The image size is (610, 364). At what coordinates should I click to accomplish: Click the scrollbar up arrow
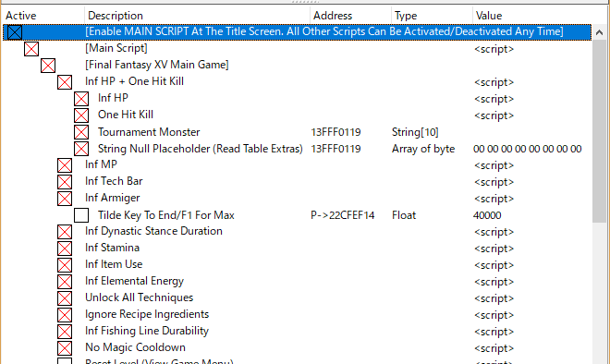[600, 32]
